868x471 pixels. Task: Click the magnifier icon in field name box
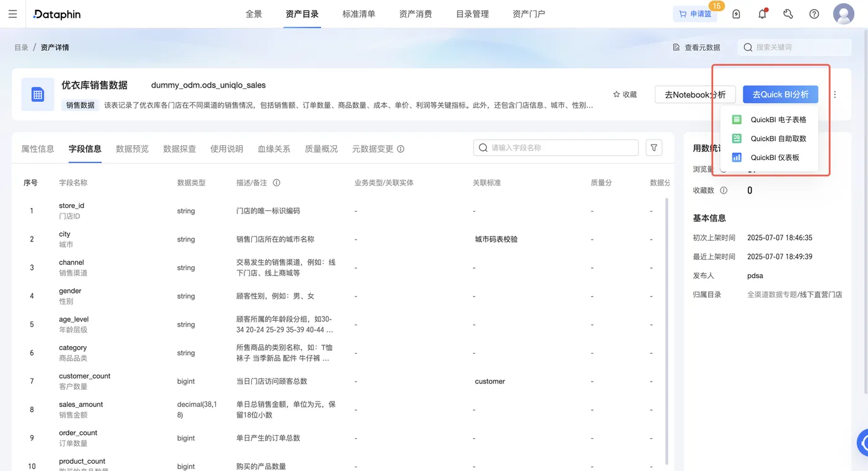tap(484, 148)
